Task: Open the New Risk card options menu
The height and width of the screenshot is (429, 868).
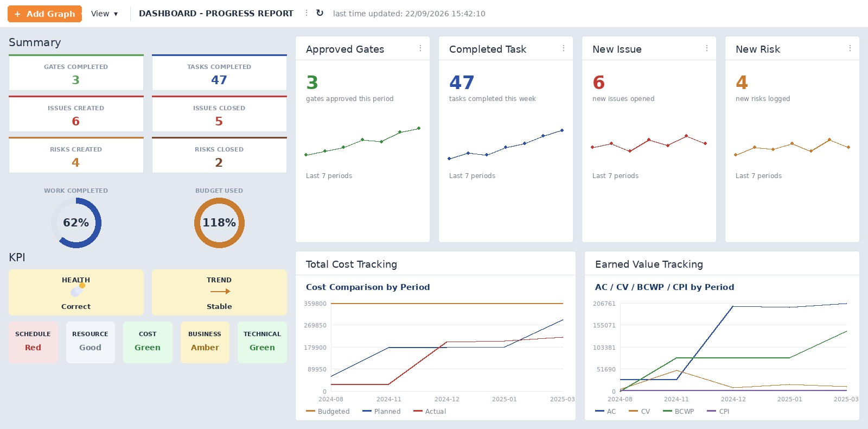Action: tap(850, 48)
